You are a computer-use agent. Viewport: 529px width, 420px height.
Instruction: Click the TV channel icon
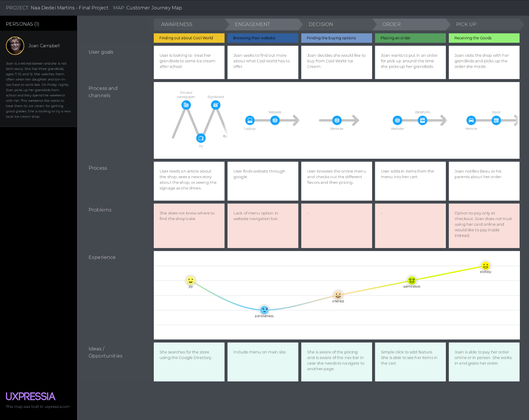pos(201,138)
